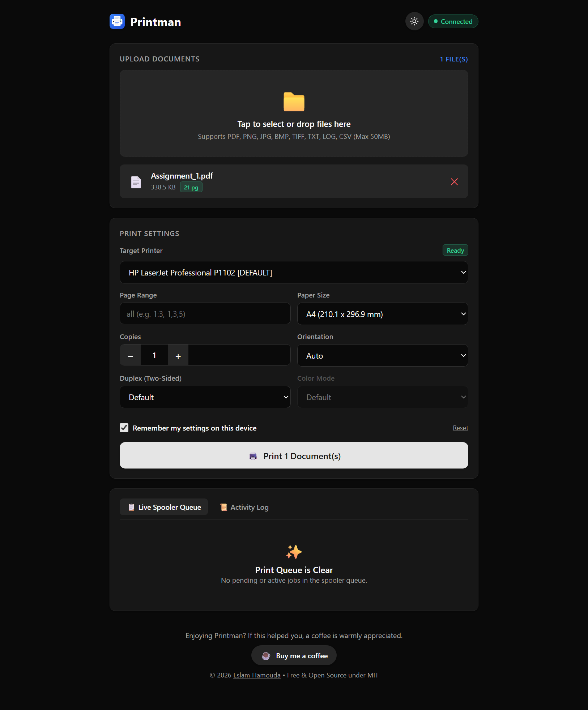Uncheck Remember my settings on this device
Viewport: 588px width, 710px height.
[x=124, y=428]
